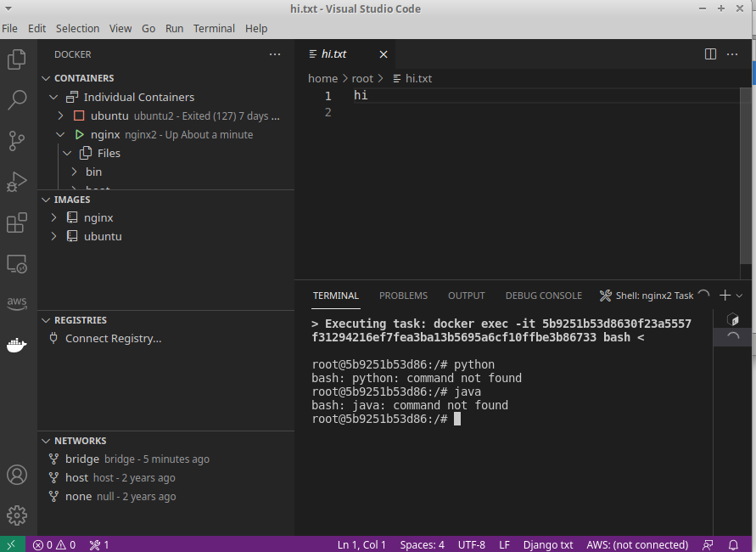
Task: Change indentation via Spaces: 4
Action: tap(422, 544)
